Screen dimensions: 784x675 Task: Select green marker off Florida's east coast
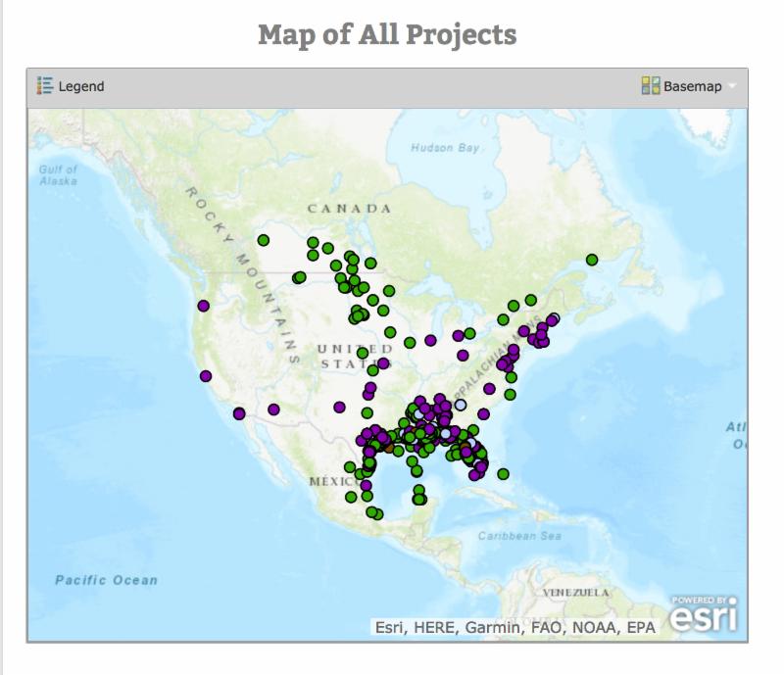(x=503, y=474)
